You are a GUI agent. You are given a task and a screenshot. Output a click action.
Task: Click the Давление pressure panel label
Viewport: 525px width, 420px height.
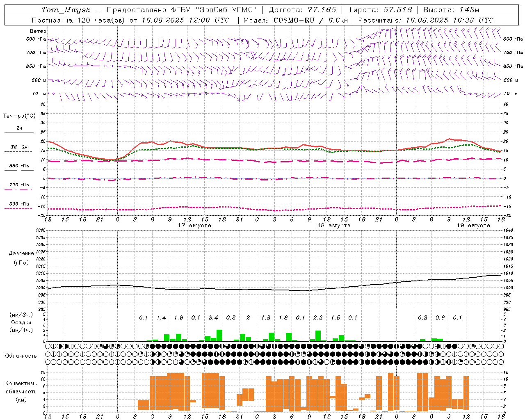21,253
